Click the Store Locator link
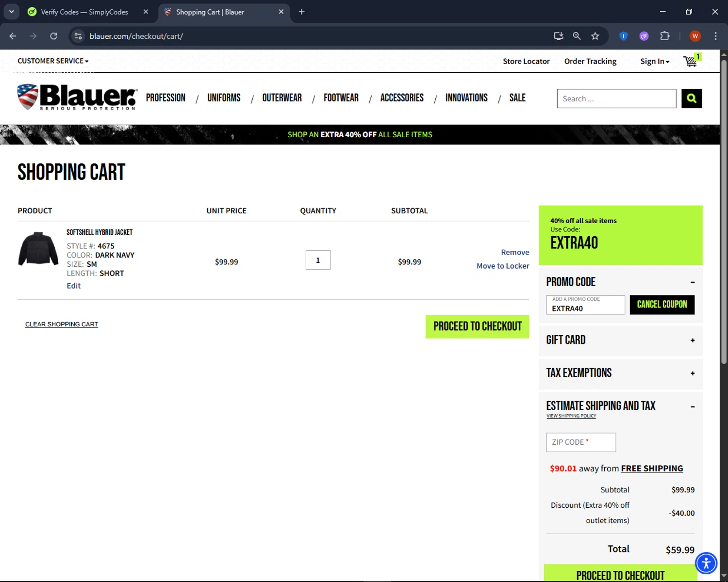The width and height of the screenshot is (728, 582). pyautogui.click(x=526, y=61)
